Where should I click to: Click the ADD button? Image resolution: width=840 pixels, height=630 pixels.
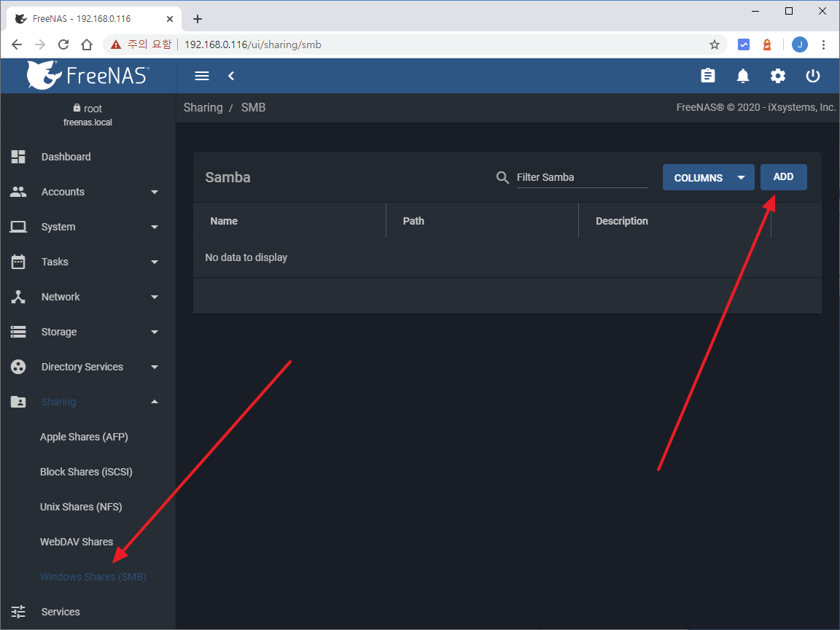point(784,177)
